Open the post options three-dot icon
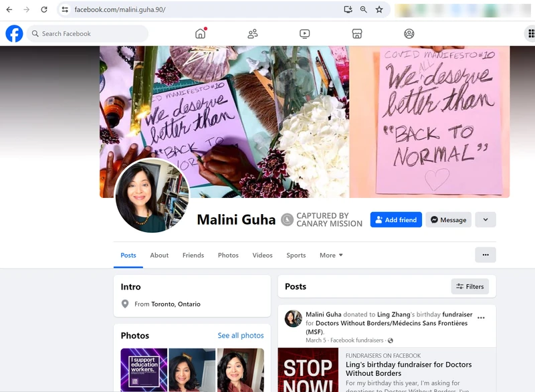This screenshot has height=392, width=535. tap(481, 318)
